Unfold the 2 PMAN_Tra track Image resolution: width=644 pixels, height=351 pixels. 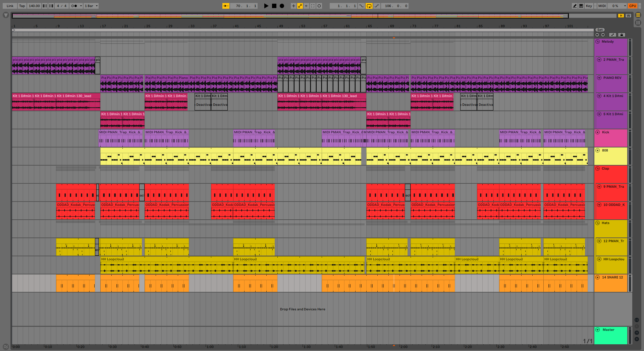tap(599, 60)
